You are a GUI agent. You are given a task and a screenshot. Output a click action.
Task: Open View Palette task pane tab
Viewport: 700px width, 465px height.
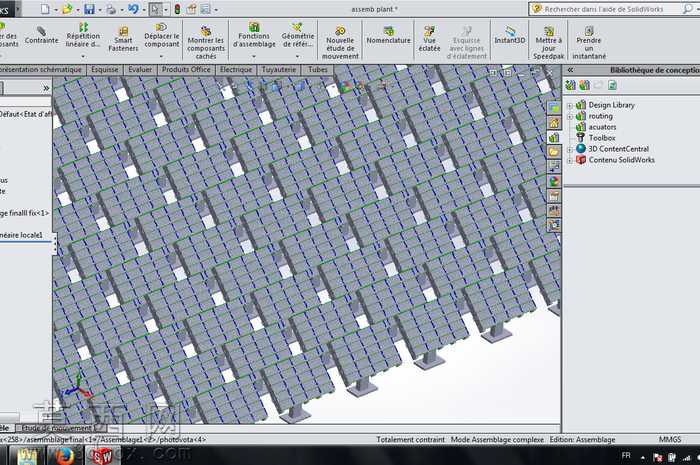click(x=554, y=166)
